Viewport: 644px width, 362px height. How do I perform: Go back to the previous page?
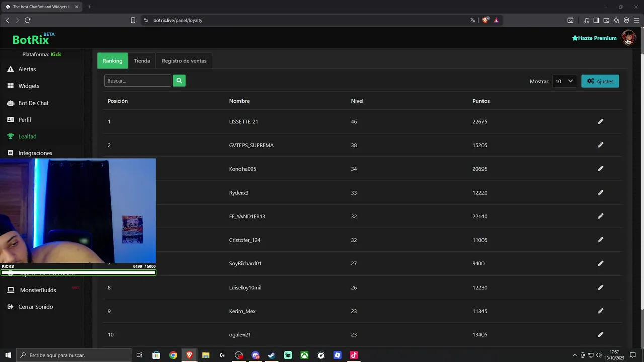[x=7, y=20]
